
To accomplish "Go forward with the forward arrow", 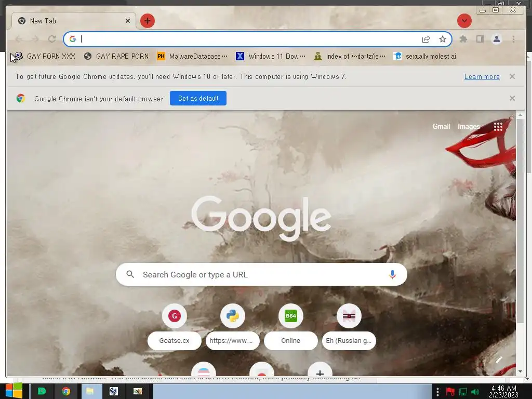I will click(x=35, y=39).
